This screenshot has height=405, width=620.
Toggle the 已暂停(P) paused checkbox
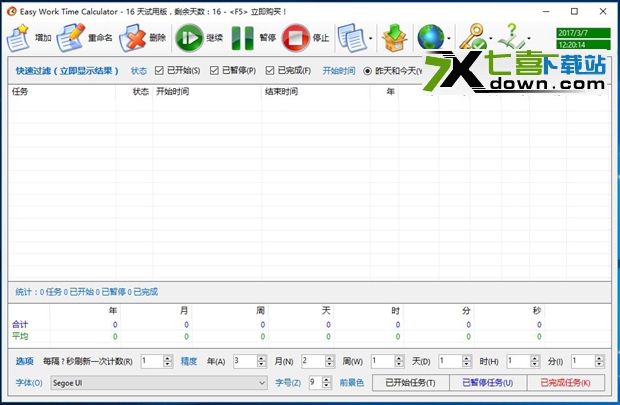coord(214,70)
